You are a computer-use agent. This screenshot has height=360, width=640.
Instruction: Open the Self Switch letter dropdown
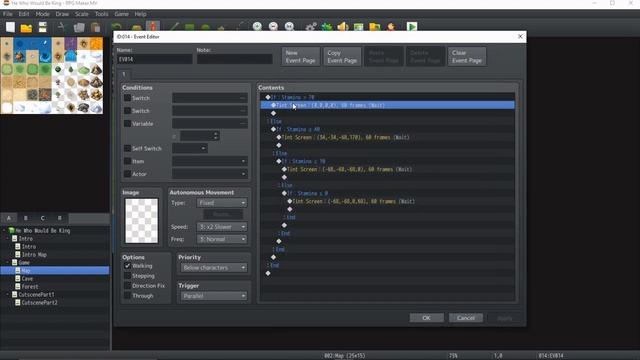(x=190, y=148)
